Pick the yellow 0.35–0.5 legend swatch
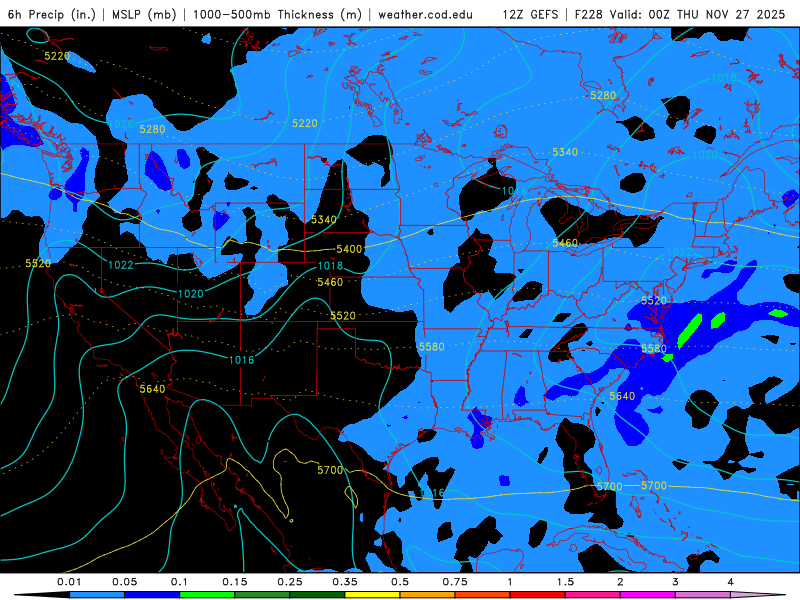This screenshot has width=800, height=600. [372, 595]
